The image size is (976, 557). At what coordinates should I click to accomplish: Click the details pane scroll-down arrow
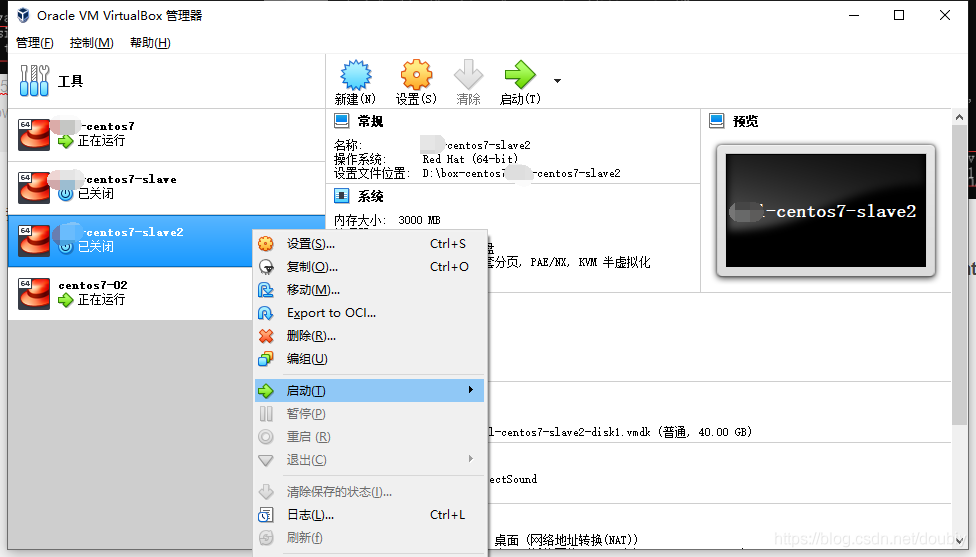(x=959, y=540)
